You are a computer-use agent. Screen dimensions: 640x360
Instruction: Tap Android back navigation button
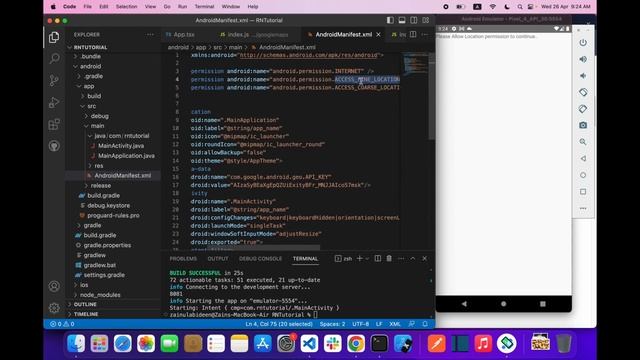(464, 304)
